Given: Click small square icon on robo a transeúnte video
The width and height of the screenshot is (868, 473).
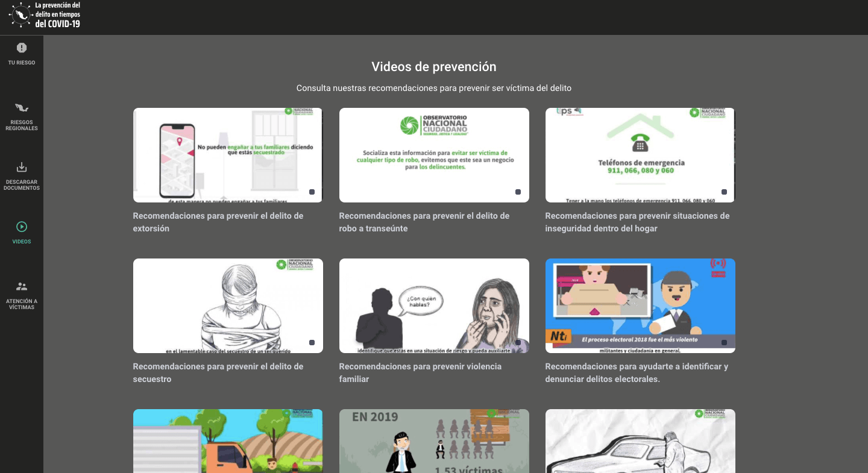Looking at the screenshot, I should coord(518,192).
